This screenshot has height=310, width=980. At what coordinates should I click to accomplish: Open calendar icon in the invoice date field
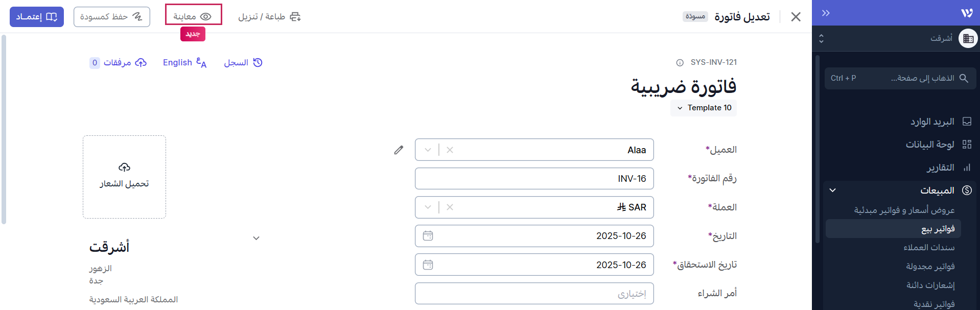pyautogui.click(x=428, y=236)
